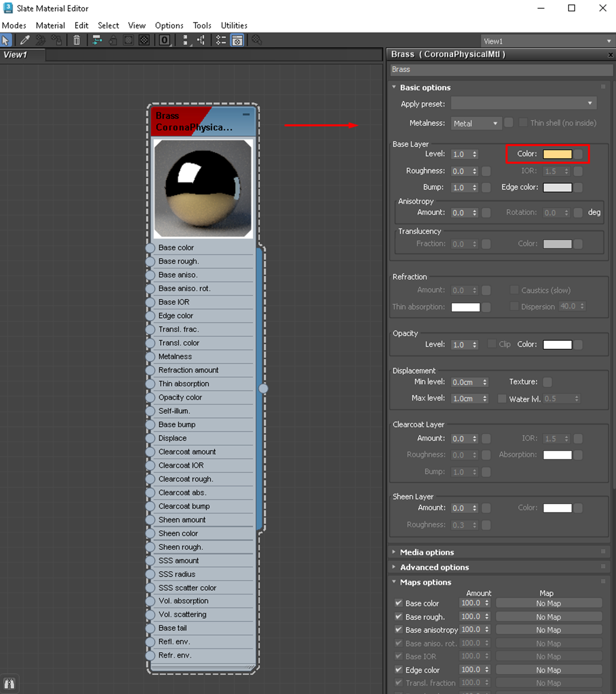Click Base rough. No Map button
Screen dimensions: 616x694
549,616
